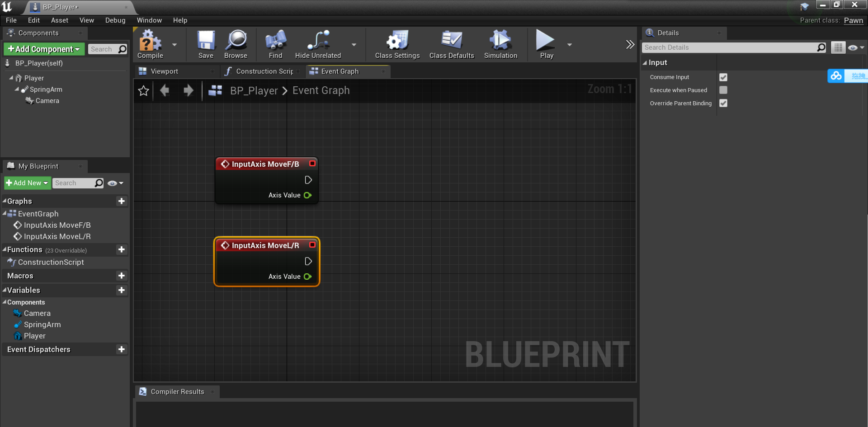Open the Asset menu
The height and width of the screenshot is (427, 868).
60,20
